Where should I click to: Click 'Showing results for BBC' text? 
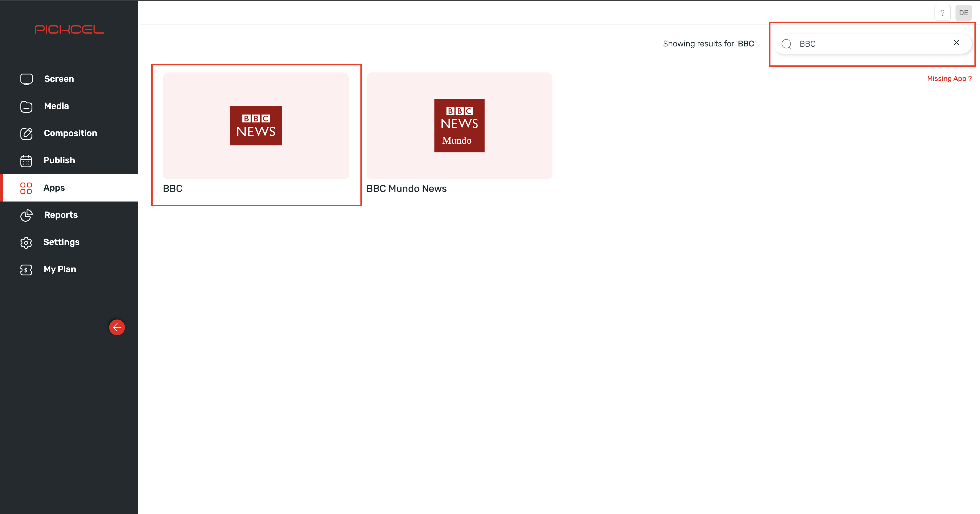709,44
